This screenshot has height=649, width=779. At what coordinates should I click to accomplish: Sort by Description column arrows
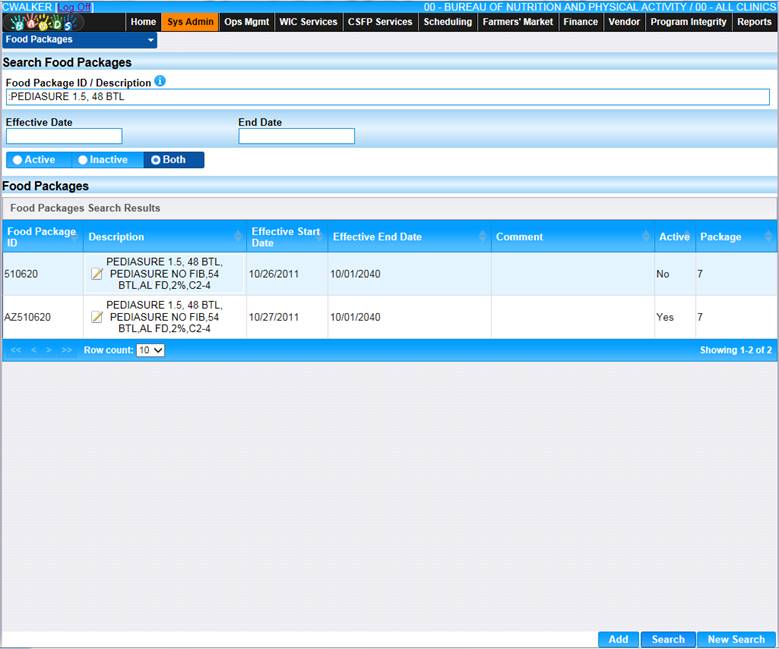tap(238, 237)
